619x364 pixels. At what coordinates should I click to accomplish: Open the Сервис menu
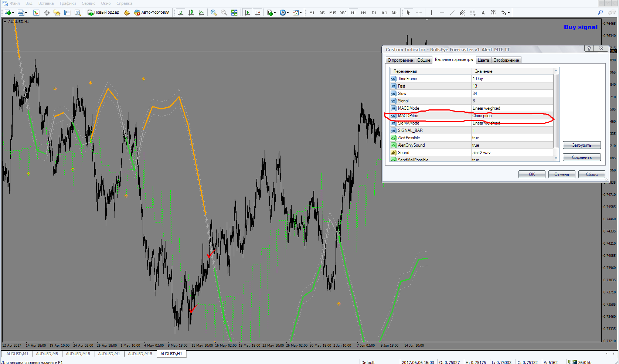coord(88,3)
